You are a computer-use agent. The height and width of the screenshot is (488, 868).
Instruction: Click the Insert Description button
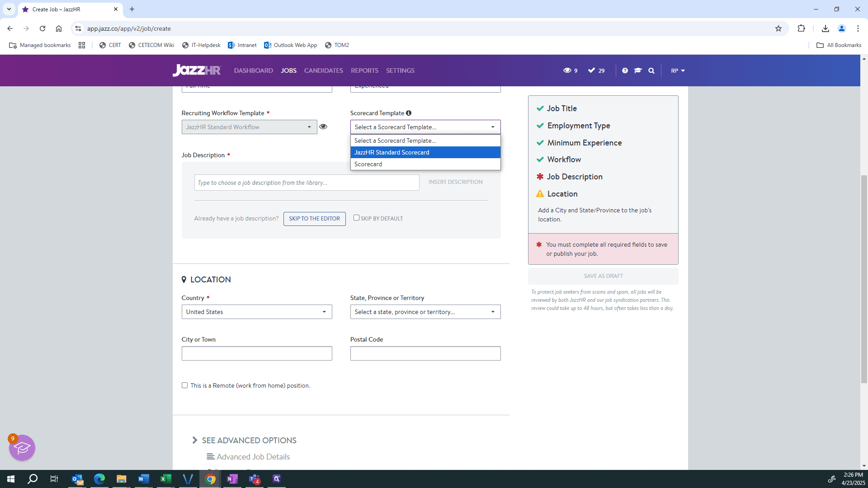pyautogui.click(x=455, y=182)
